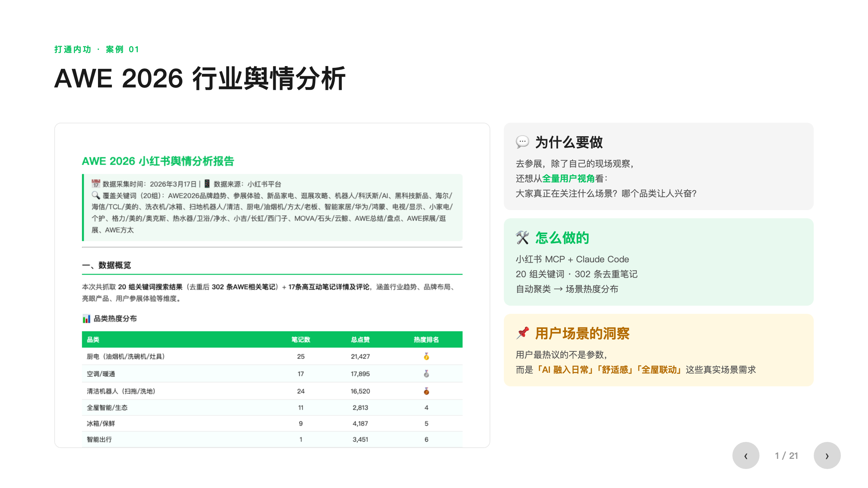
Task: Select the 清洁机器人（扫拖/洗地） row label
Action: [121, 391]
